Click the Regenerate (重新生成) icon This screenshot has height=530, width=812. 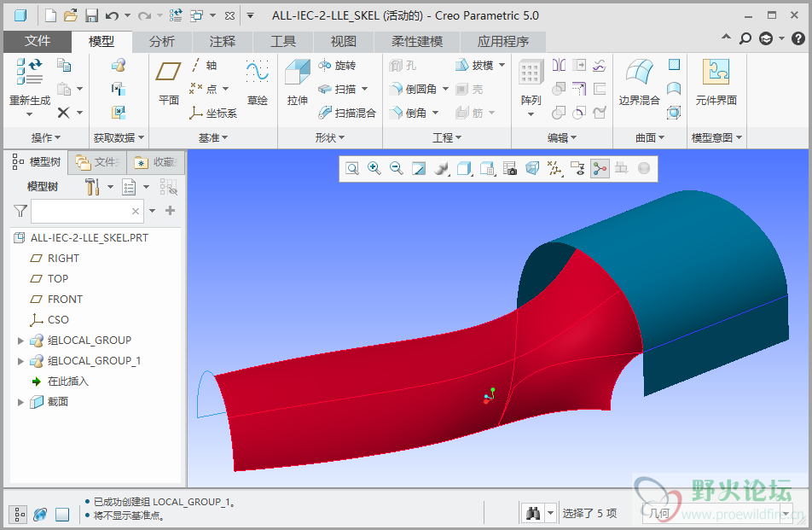29,71
